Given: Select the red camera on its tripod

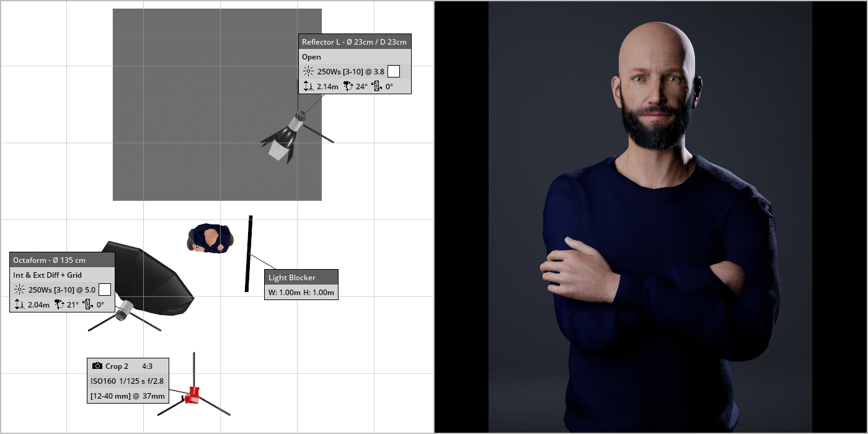Looking at the screenshot, I should pos(192,394).
